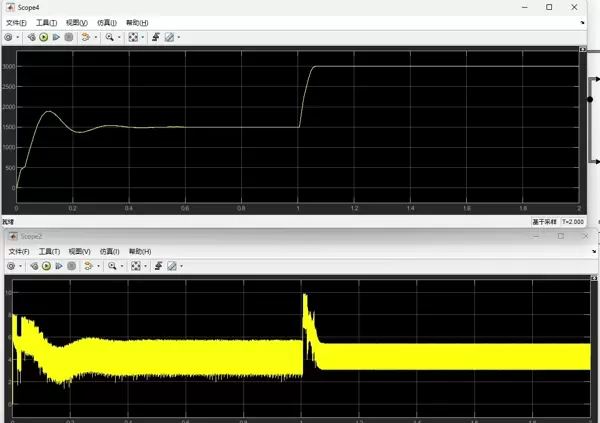
Task: Click Run button in Scope2 toolbar
Action: 44,267
